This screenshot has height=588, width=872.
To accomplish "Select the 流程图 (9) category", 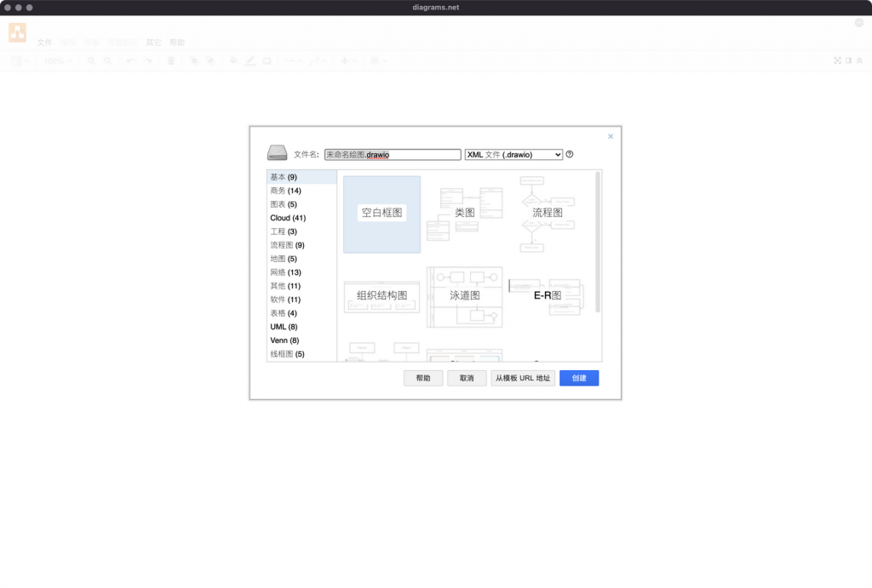I will point(287,245).
